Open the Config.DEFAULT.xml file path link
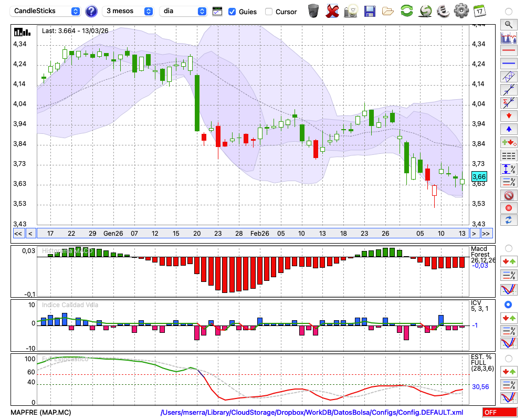525x420 pixels. (x=312, y=413)
